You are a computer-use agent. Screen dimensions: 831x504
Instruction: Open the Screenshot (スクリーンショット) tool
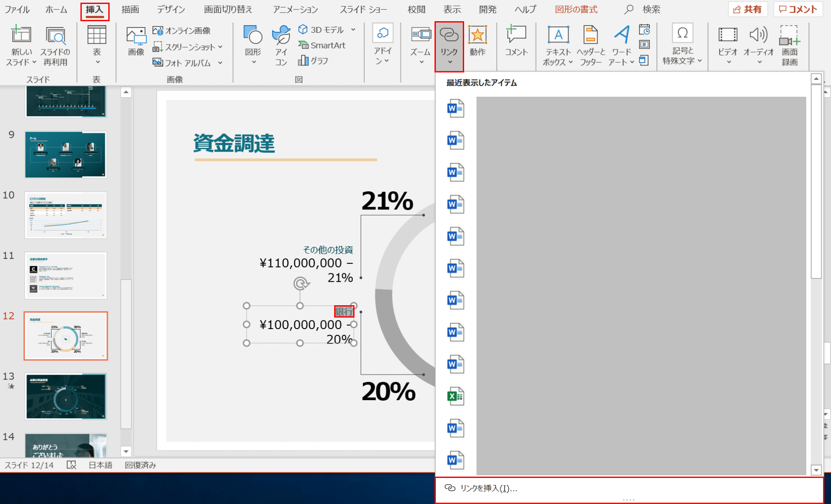click(187, 47)
